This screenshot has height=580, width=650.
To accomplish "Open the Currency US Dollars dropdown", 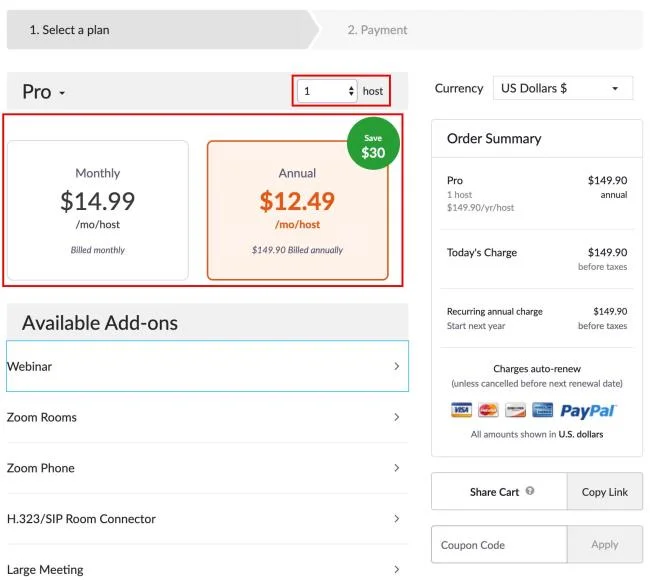I will point(563,88).
